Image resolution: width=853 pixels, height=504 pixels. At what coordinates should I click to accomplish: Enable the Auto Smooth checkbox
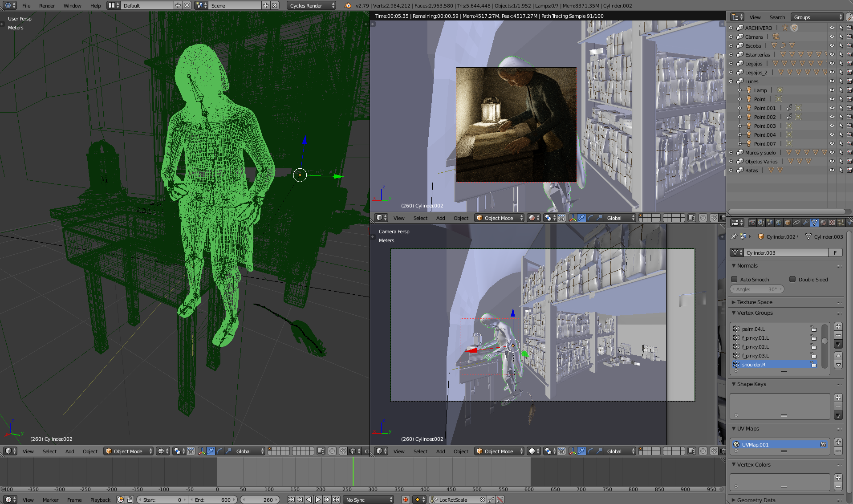pos(735,280)
